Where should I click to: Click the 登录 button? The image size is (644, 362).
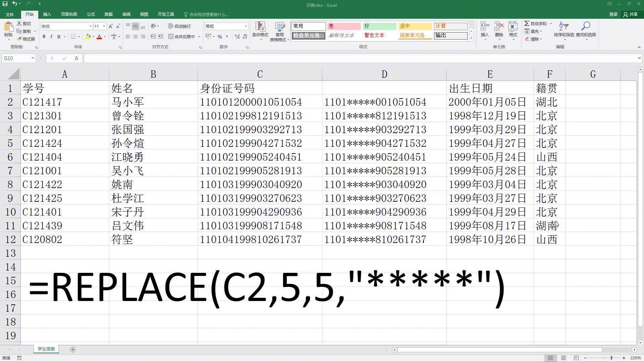613,14
